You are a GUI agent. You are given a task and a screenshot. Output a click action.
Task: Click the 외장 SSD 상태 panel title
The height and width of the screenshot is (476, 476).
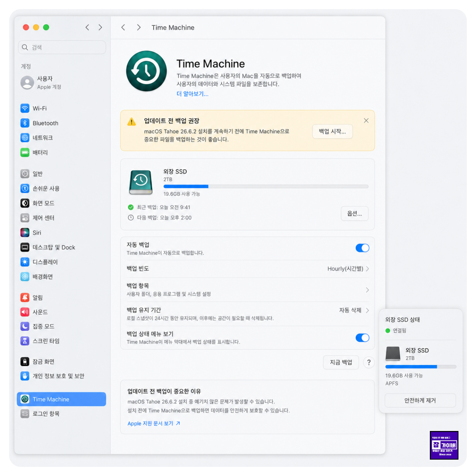(402, 320)
